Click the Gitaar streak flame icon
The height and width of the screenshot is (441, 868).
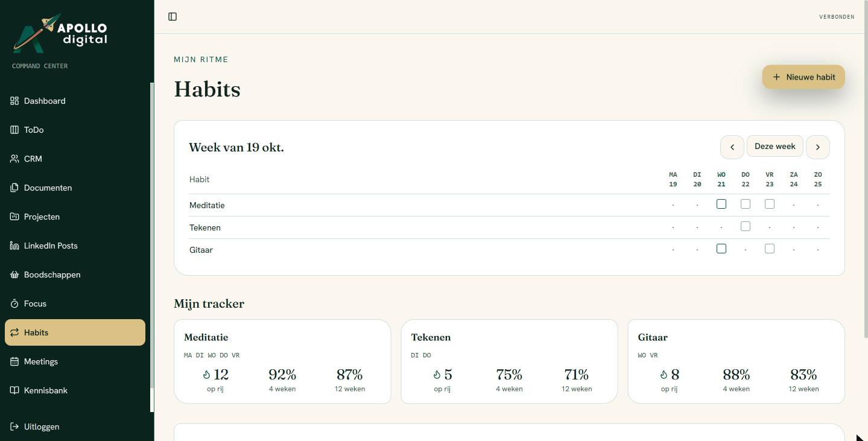664,375
